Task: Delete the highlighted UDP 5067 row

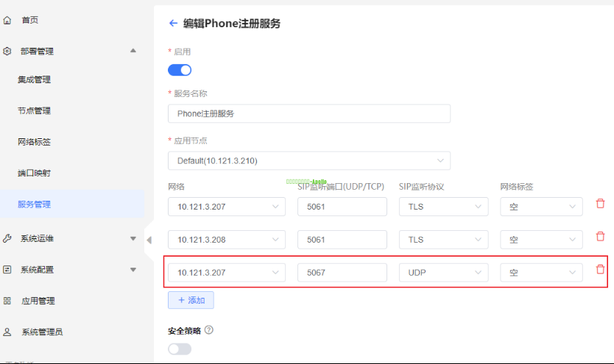Action: (x=600, y=270)
